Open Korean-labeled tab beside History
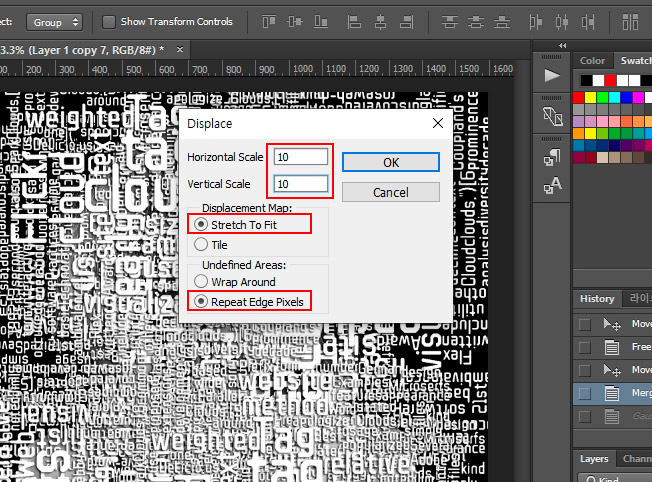 (638, 299)
